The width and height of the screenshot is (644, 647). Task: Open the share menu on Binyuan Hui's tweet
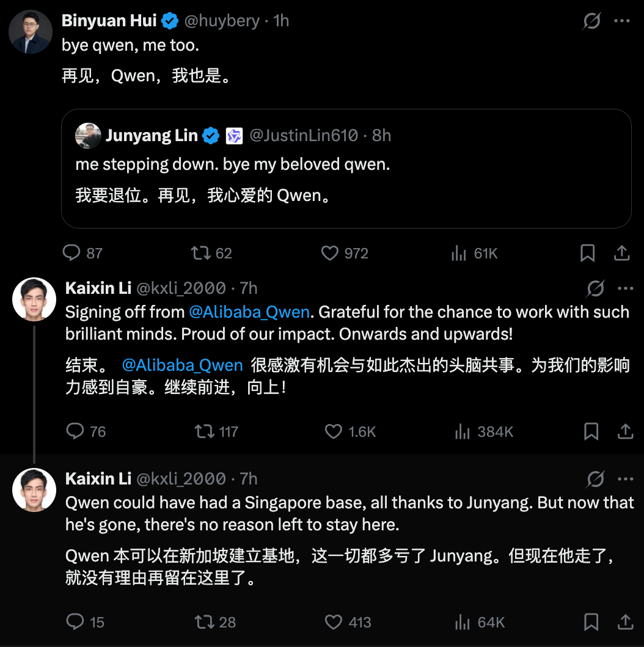622,252
